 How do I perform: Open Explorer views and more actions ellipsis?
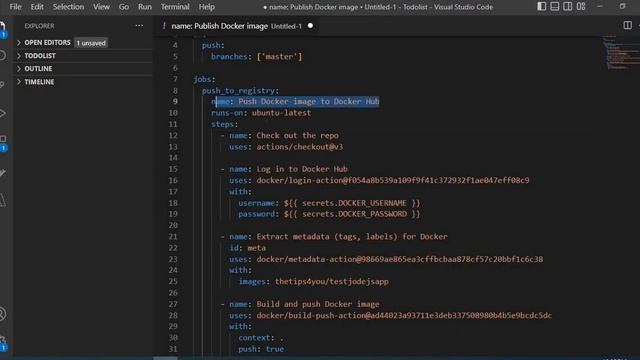point(139,26)
